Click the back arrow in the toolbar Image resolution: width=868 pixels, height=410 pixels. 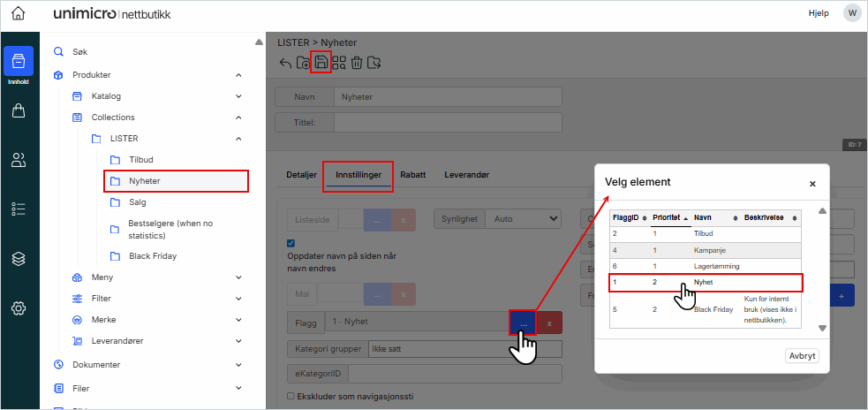click(x=285, y=63)
